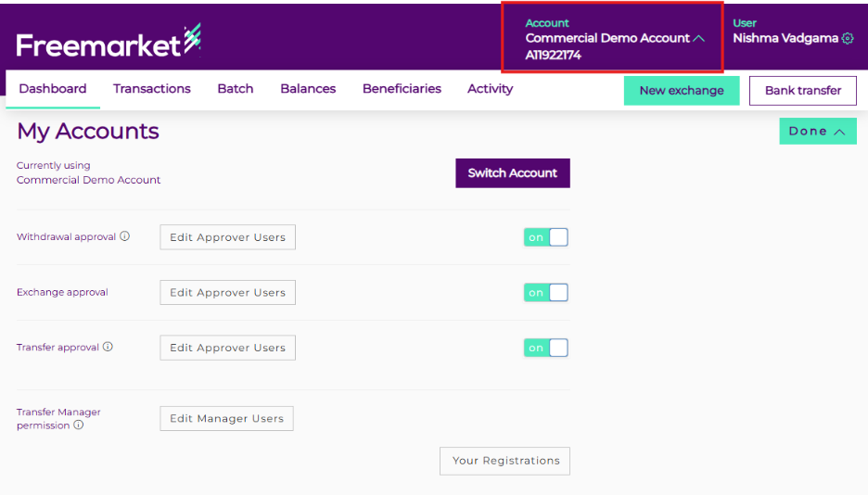Click the Freemarket logo
The image size is (868, 495).
point(108,42)
